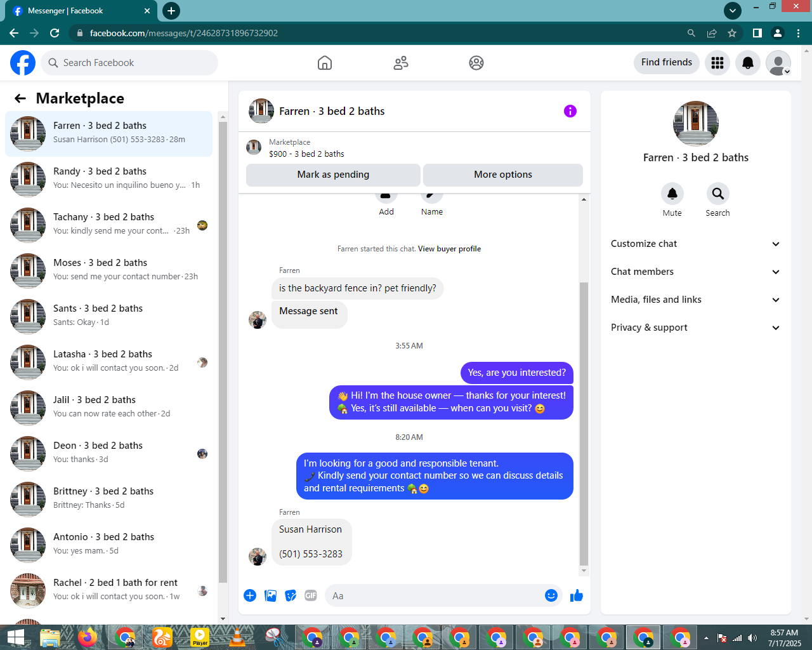Open the Deon 3 bed 2 baths chat
812x650 pixels.
pyautogui.click(x=109, y=454)
